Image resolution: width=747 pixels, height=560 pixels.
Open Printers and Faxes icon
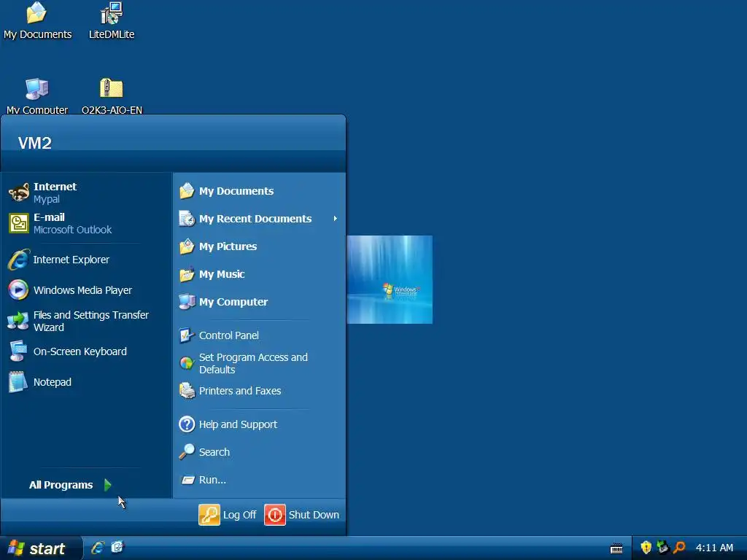tap(187, 391)
